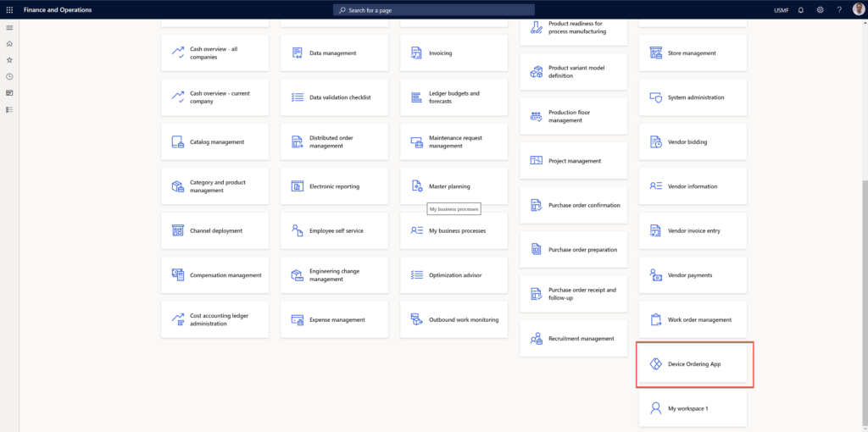The height and width of the screenshot is (432, 868).
Task: Open Modules list icon in the sidebar
Action: click(x=9, y=109)
